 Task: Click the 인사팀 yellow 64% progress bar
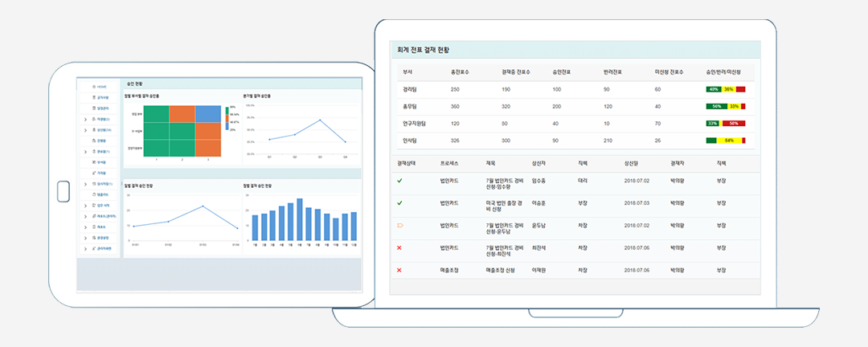[728, 141]
